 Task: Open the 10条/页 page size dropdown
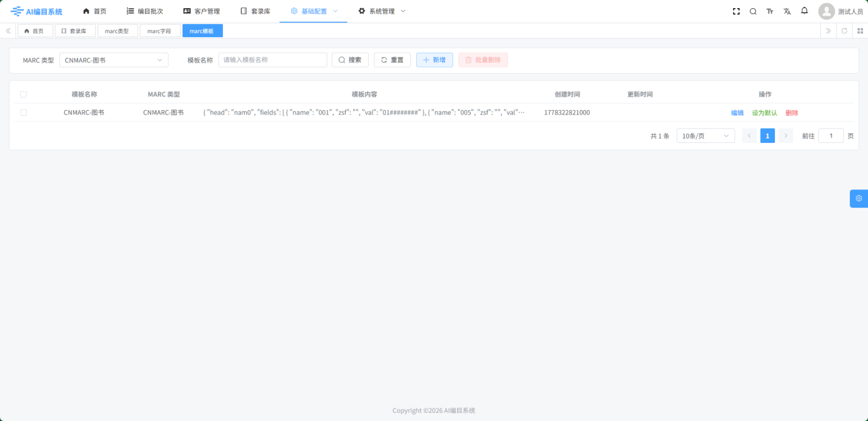click(x=706, y=136)
